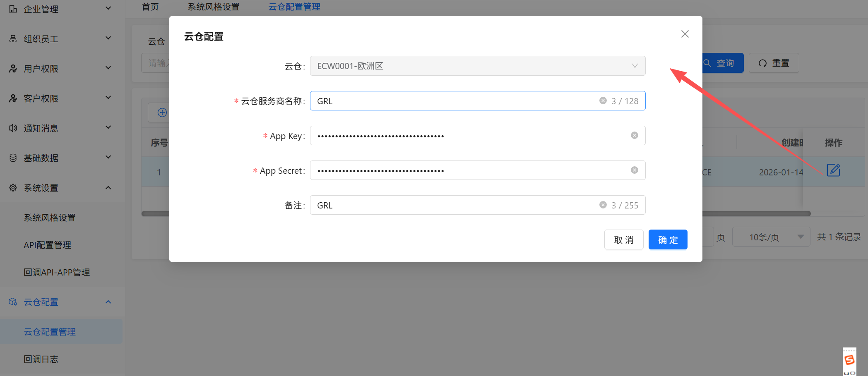Viewport: 868px width, 376px height.
Task: Expand the 企业管理 sidebar menu
Action: pos(60,9)
